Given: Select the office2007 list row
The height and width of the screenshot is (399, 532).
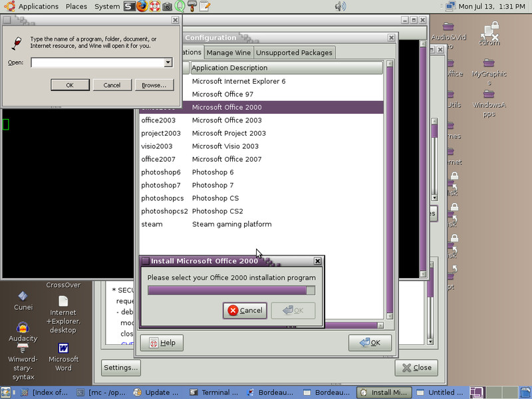Looking at the screenshot, I should (261, 159).
